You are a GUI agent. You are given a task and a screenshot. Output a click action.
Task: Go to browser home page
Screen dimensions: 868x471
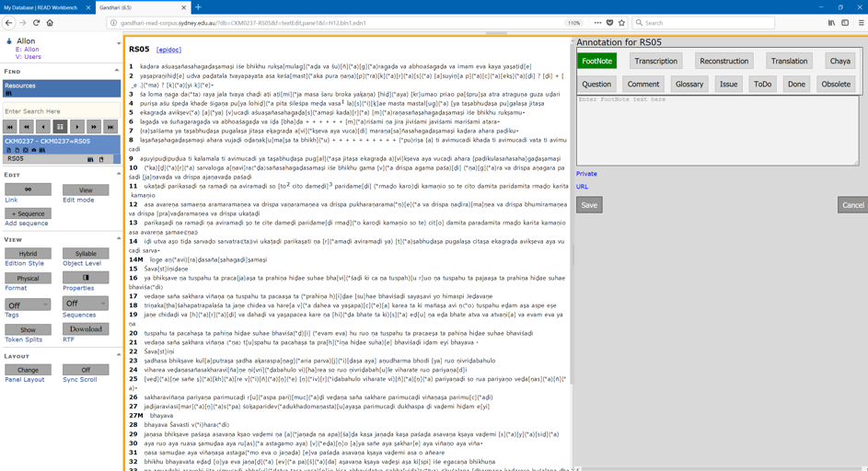(50, 23)
